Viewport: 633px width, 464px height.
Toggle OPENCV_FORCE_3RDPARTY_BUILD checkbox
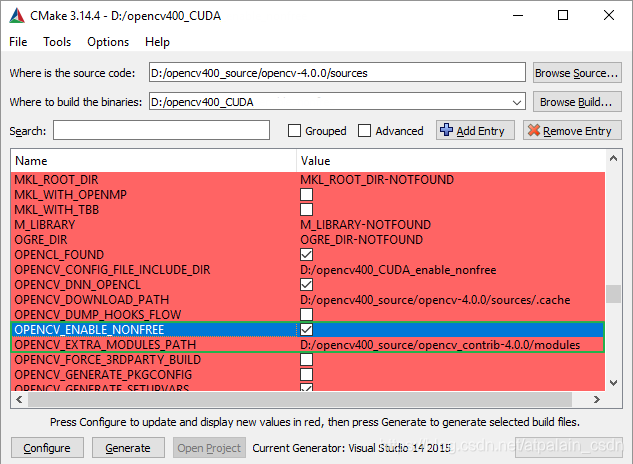point(306,359)
